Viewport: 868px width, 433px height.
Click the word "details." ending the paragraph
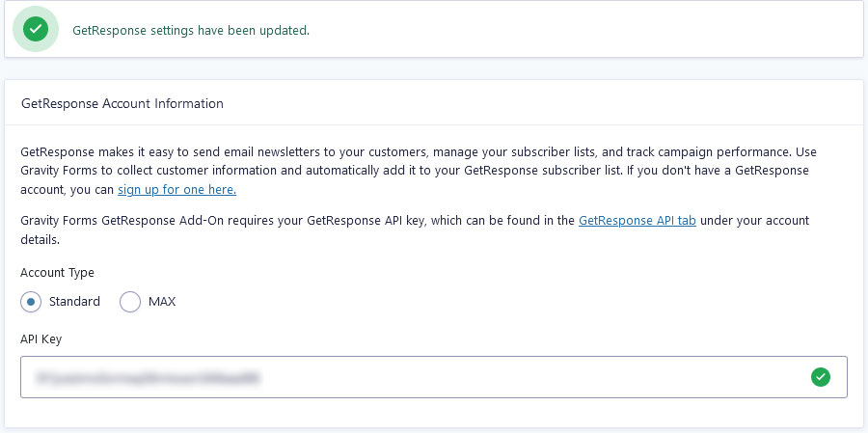(40, 241)
